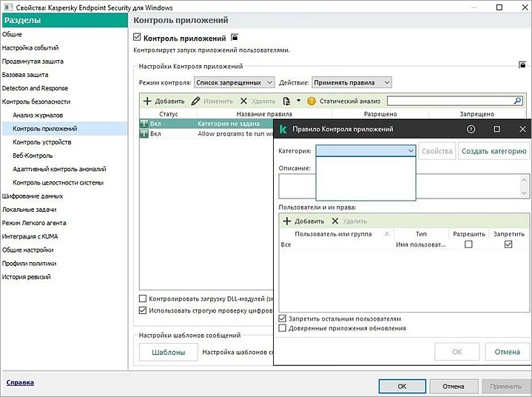Select Контроль устройств subsection
Screen dimensions: 532x397
pyautogui.click(x=42, y=142)
